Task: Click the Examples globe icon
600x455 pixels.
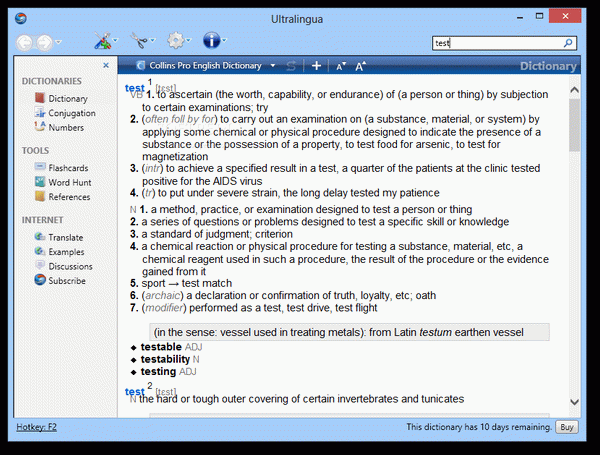Action: point(40,251)
